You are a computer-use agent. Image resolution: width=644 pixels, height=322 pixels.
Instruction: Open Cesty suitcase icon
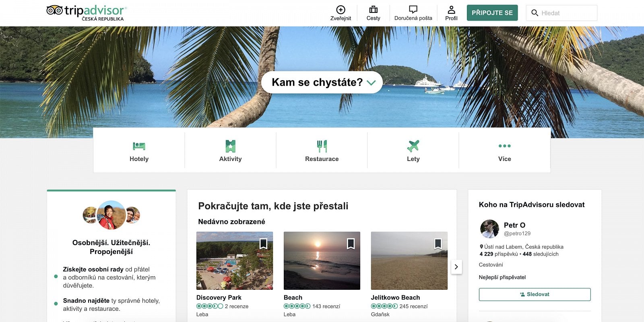point(373,10)
